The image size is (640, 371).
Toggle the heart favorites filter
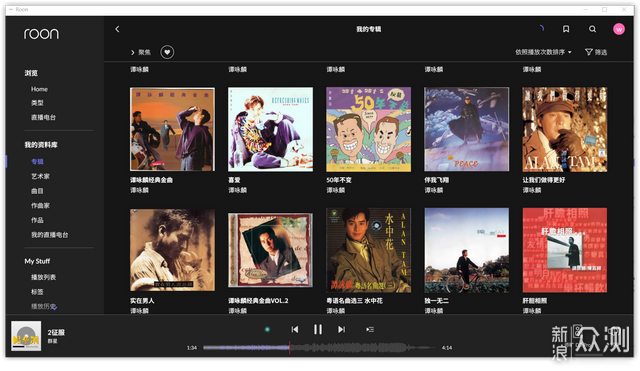pos(167,52)
